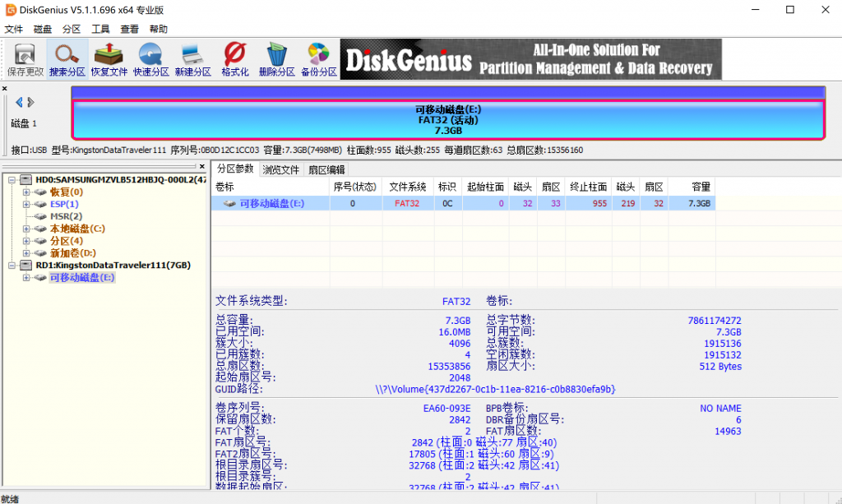842x504 pixels.
Task: Click the red FAT32 cell in partition table
Action: coord(407,203)
